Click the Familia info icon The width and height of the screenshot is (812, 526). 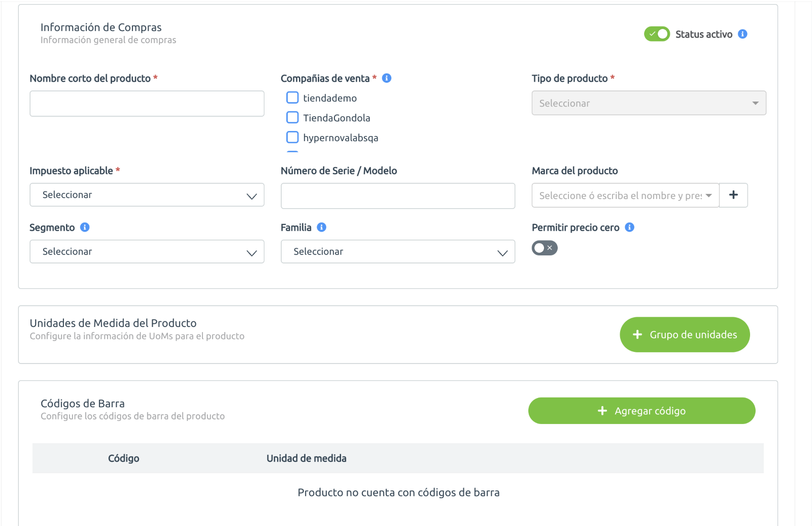(321, 227)
